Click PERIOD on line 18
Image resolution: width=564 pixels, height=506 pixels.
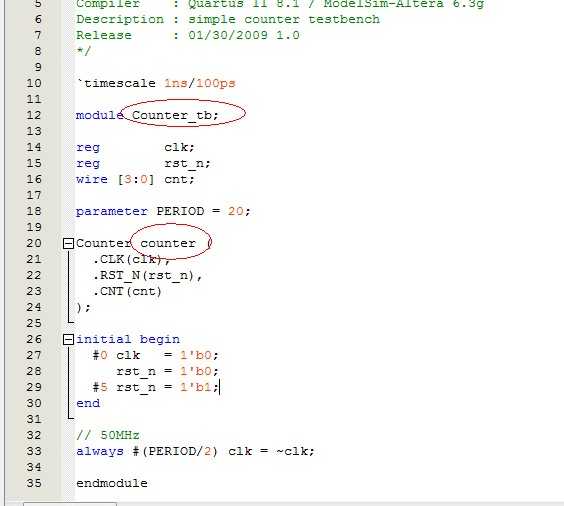point(180,211)
